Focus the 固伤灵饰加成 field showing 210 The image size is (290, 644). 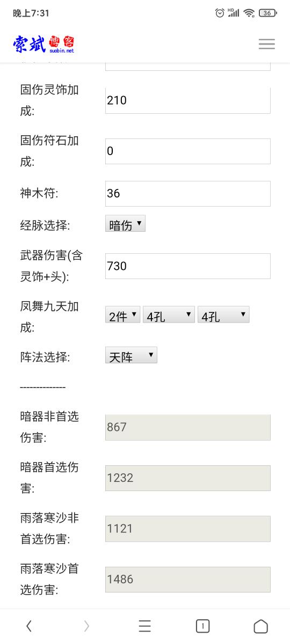click(188, 100)
